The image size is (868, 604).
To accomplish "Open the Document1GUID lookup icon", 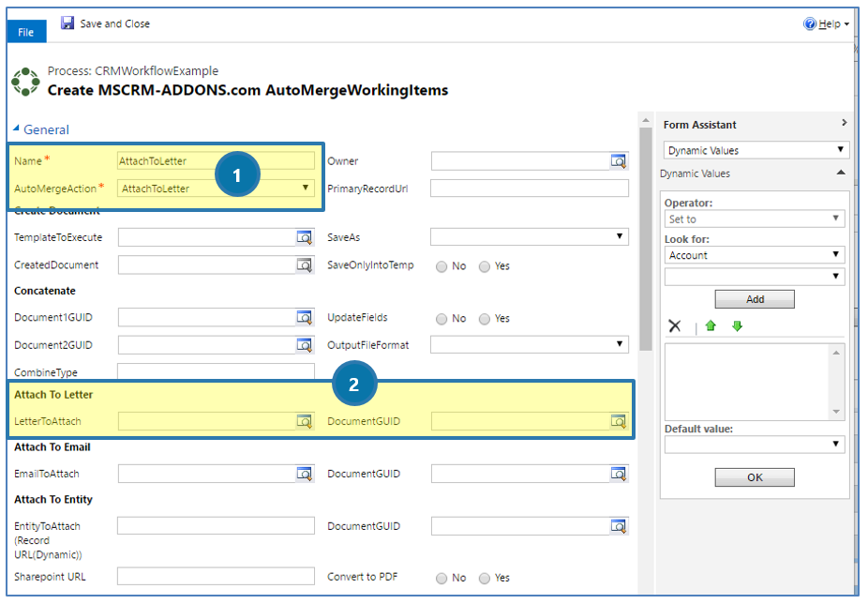I will coord(305,318).
